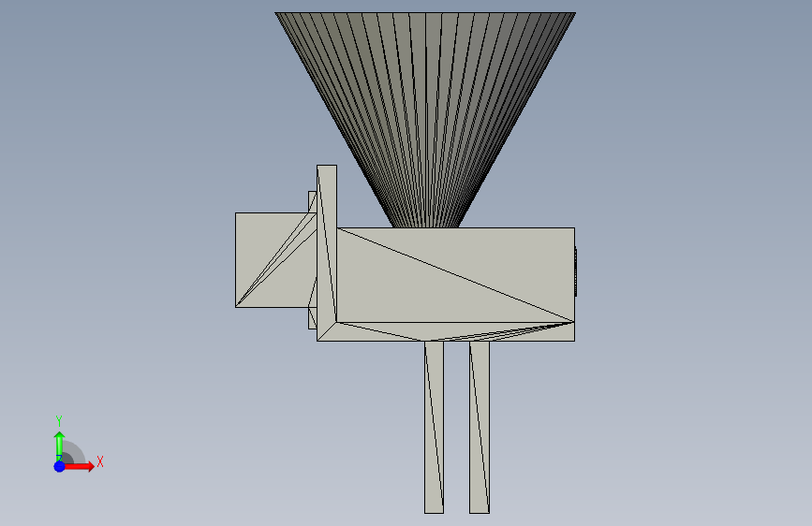Select the left support leg of the model
The width and height of the screenshot is (812, 526).
[x=434, y=427]
